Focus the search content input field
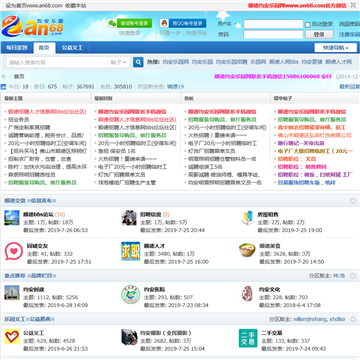 coord(57,62)
